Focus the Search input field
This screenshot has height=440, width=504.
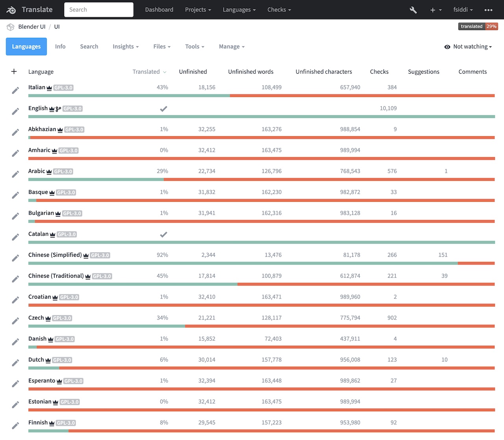pos(99,10)
